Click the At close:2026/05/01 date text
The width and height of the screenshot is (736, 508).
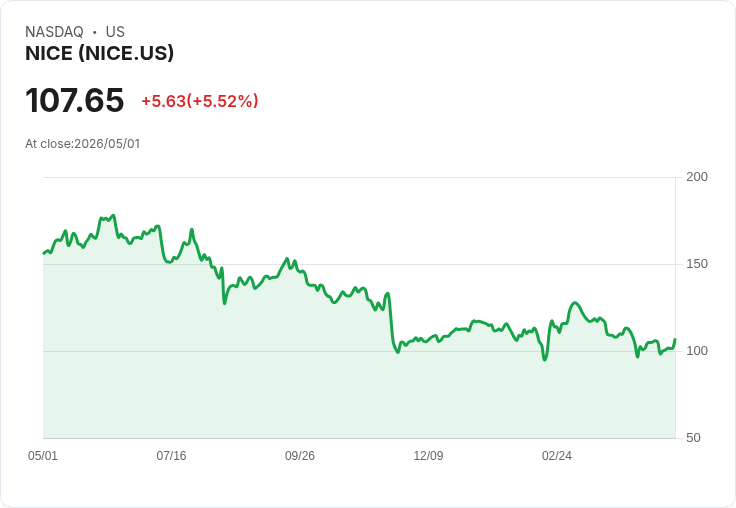coord(83,144)
